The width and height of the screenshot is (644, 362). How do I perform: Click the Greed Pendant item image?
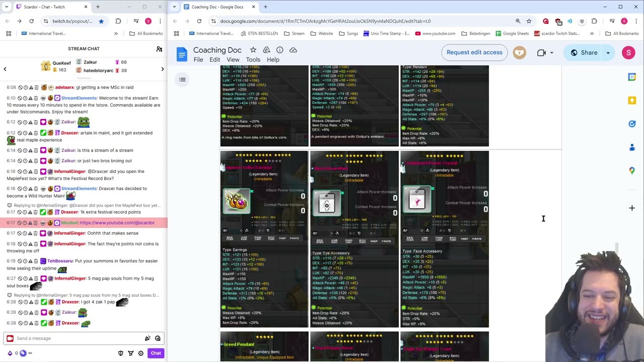264,346
